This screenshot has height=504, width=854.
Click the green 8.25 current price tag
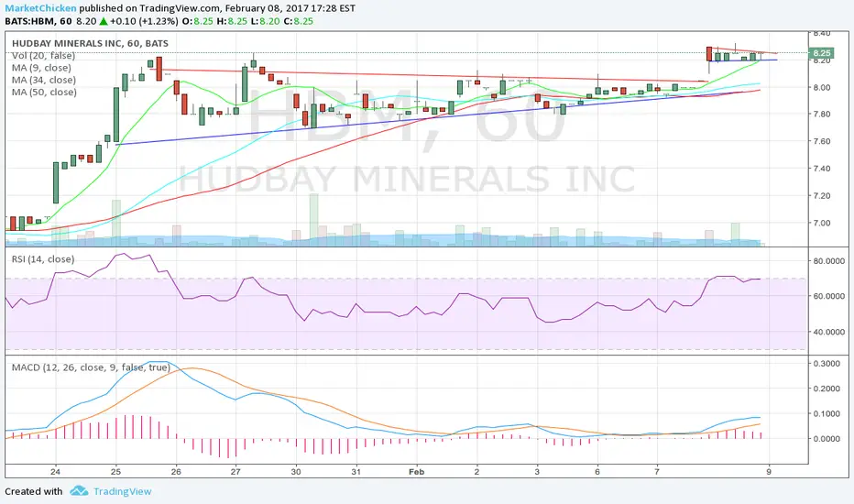[821, 53]
